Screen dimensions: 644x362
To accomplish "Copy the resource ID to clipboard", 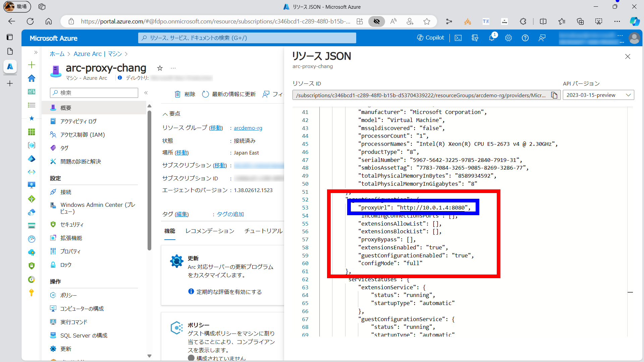I will tap(554, 95).
